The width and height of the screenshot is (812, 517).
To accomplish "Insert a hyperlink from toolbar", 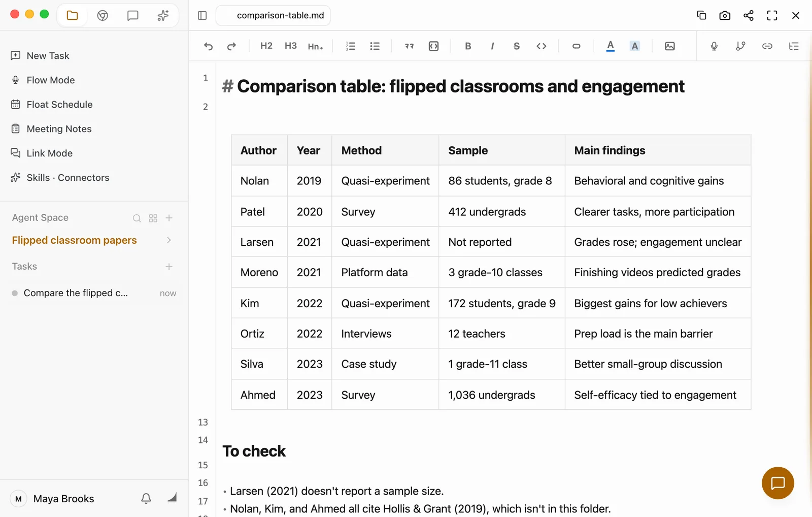I will [767, 46].
